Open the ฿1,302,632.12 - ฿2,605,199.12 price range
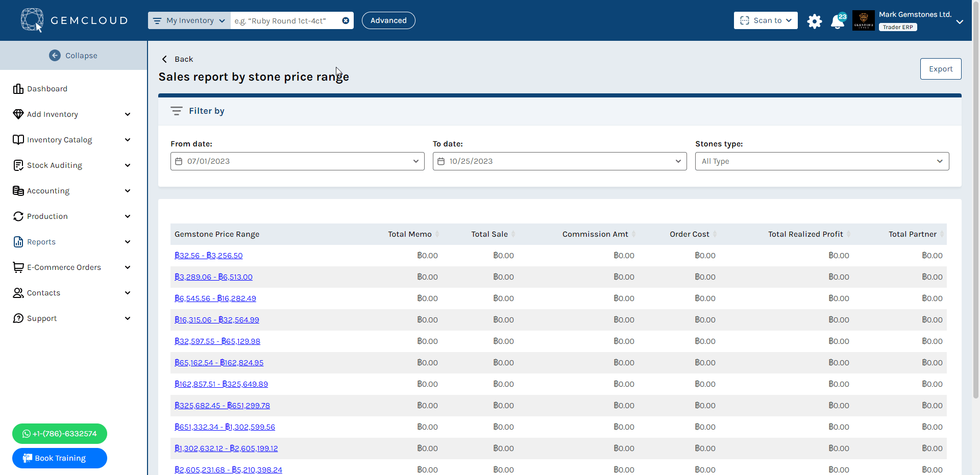This screenshot has height=475, width=980. pos(226,448)
